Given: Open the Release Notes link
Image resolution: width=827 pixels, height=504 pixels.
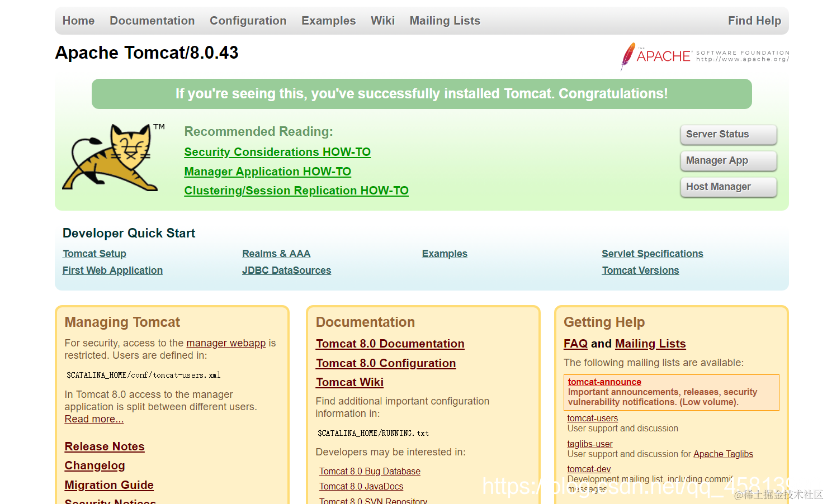Looking at the screenshot, I should (x=105, y=446).
